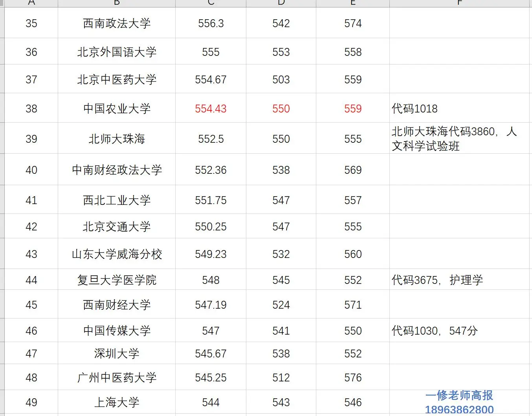Select row header 35
This screenshot has width=532, height=416.
pos(31,23)
